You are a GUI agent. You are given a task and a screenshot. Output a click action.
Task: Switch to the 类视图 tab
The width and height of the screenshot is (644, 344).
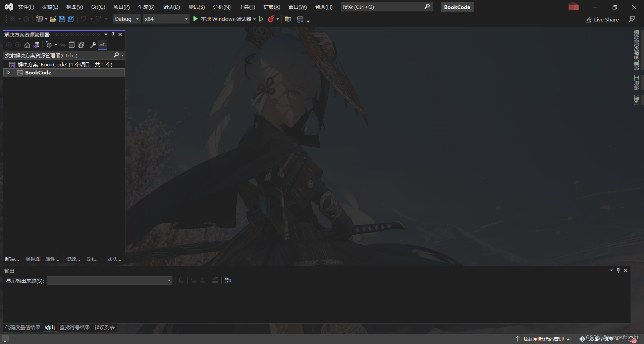[x=33, y=259]
